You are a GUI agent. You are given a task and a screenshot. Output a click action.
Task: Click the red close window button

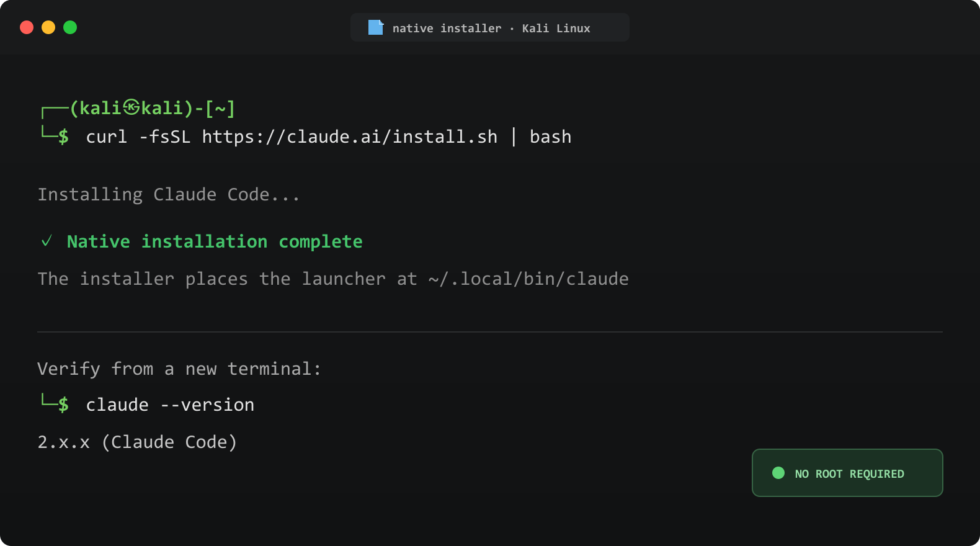click(27, 27)
